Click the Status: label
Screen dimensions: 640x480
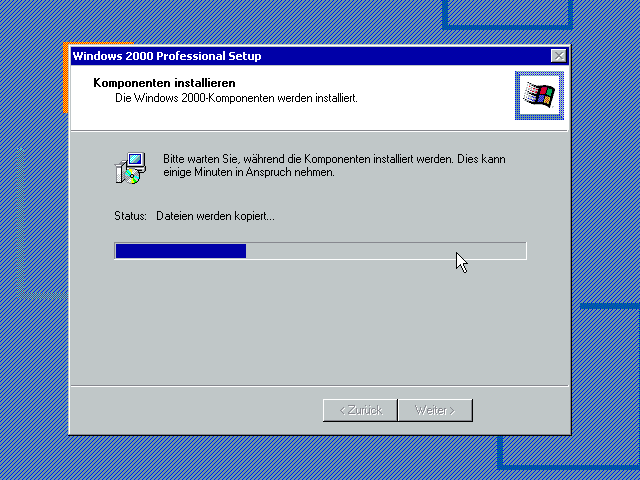(130, 216)
